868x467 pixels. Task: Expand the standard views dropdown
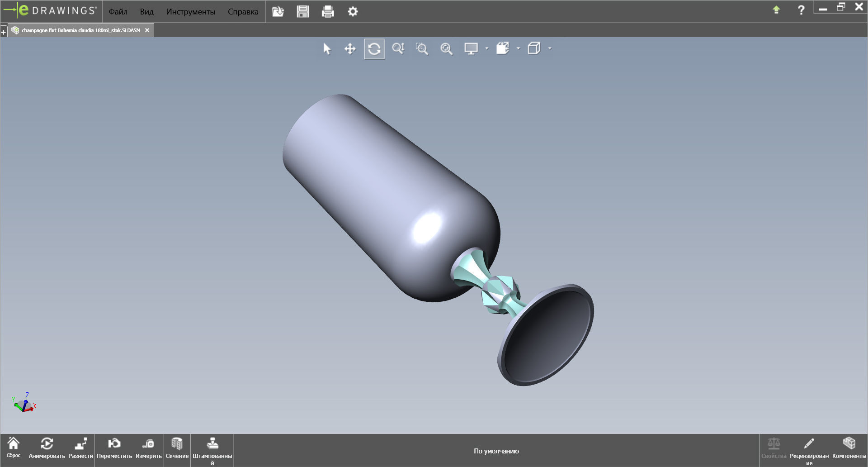coord(518,49)
